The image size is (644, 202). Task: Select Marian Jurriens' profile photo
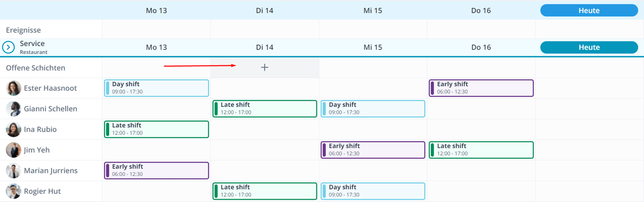point(14,171)
